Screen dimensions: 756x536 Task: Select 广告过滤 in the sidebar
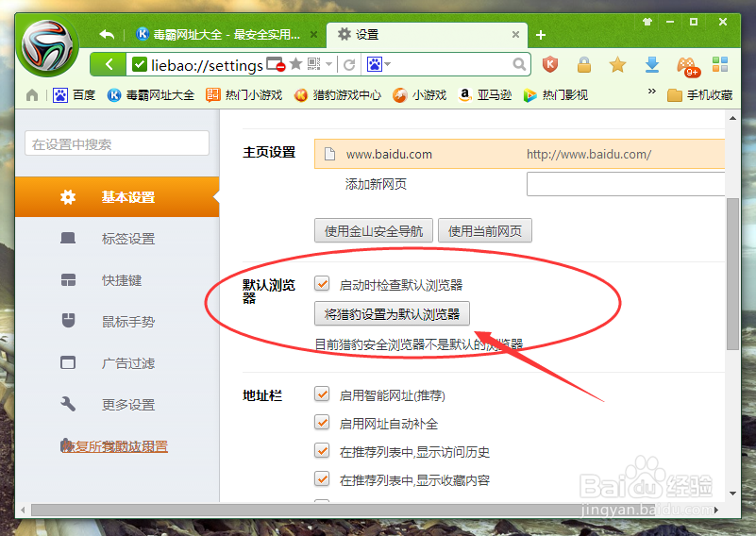(x=117, y=362)
